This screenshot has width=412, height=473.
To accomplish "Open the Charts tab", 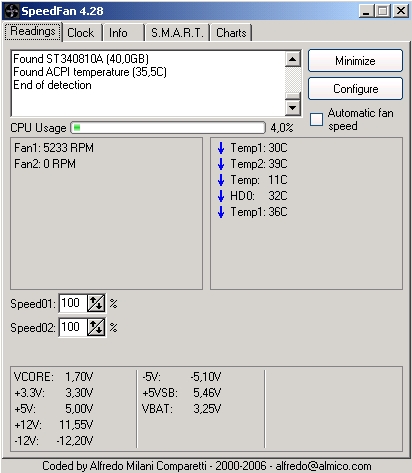I will (231, 33).
